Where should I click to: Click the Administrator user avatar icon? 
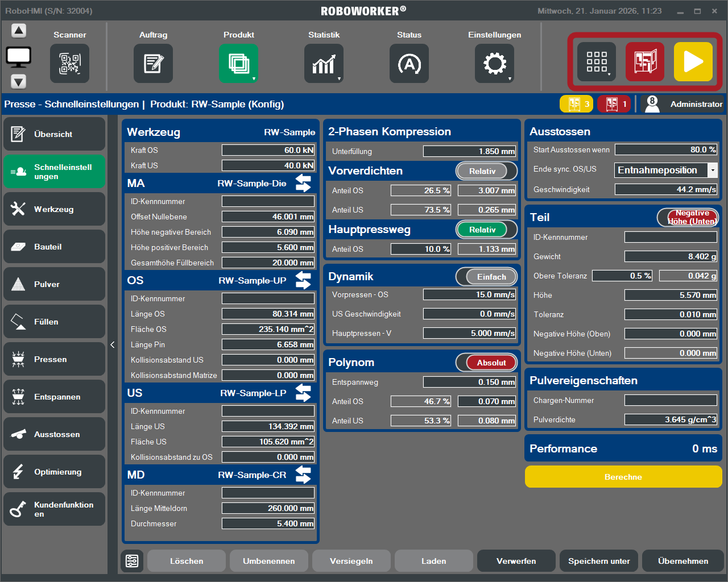pyautogui.click(x=652, y=104)
